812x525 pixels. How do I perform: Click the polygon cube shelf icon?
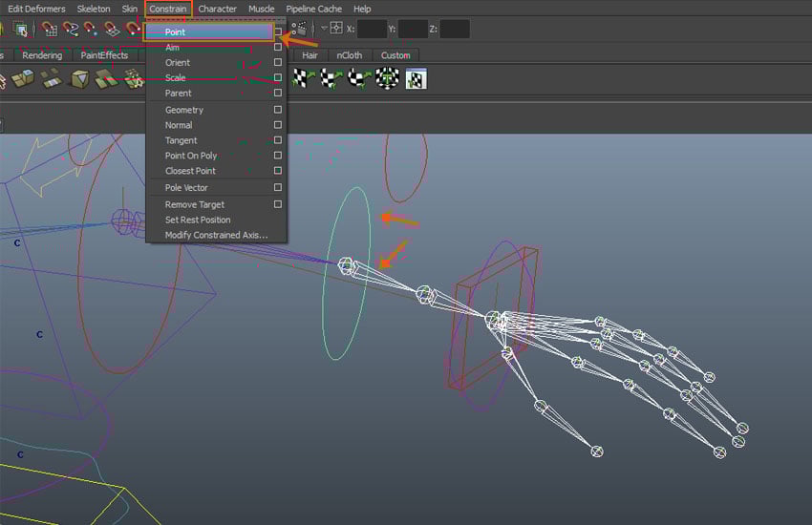point(79,79)
